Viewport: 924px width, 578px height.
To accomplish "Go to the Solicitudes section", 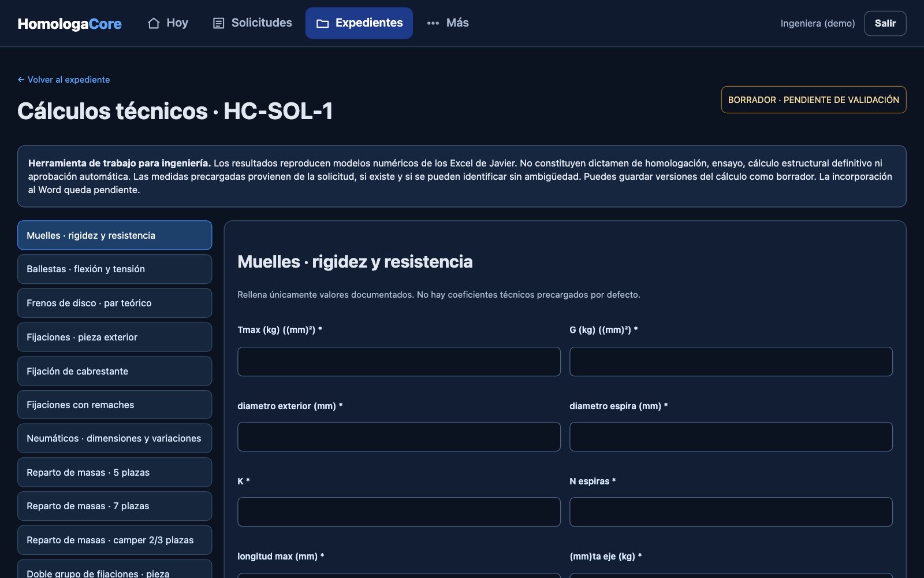I will coord(252,23).
